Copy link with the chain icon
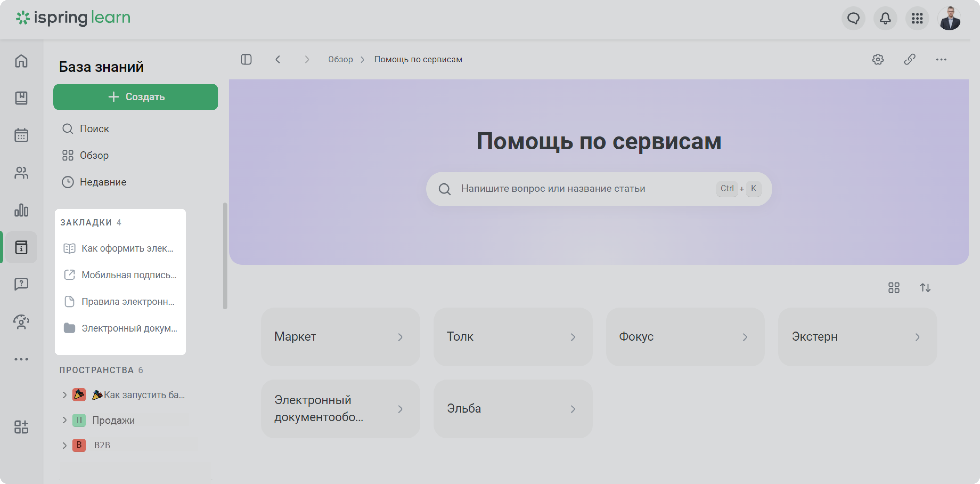980x484 pixels. (910, 59)
